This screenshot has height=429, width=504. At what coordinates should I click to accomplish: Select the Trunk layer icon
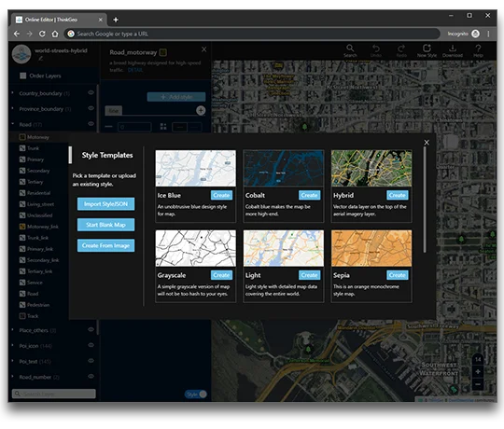pyautogui.click(x=22, y=148)
